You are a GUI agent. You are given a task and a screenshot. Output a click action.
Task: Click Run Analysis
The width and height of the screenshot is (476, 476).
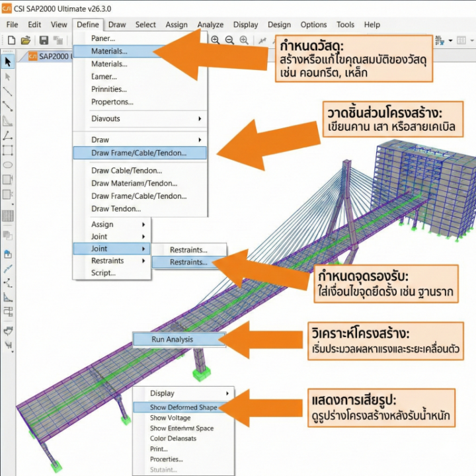pos(179,339)
